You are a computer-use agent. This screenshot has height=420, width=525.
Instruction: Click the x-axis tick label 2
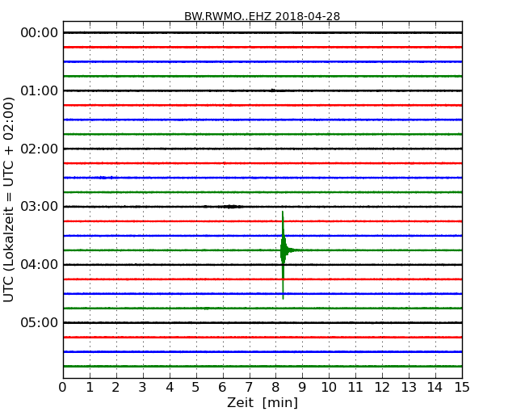(x=116, y=388)
